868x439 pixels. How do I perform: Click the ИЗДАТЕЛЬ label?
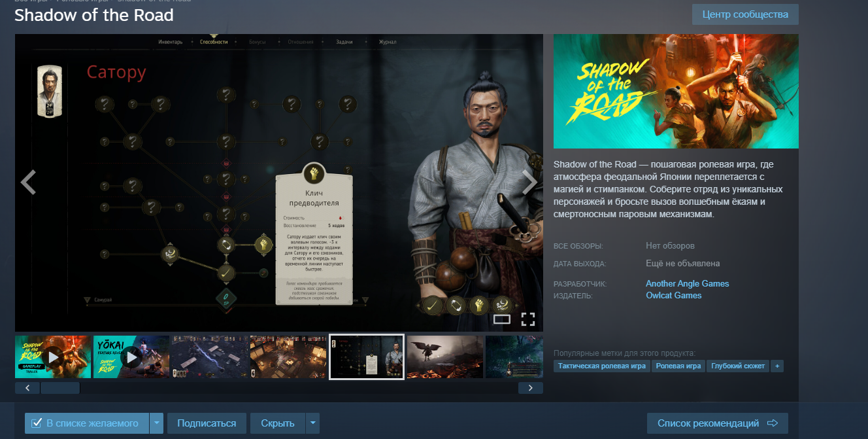pyautogui.click(x=573, y=296)
